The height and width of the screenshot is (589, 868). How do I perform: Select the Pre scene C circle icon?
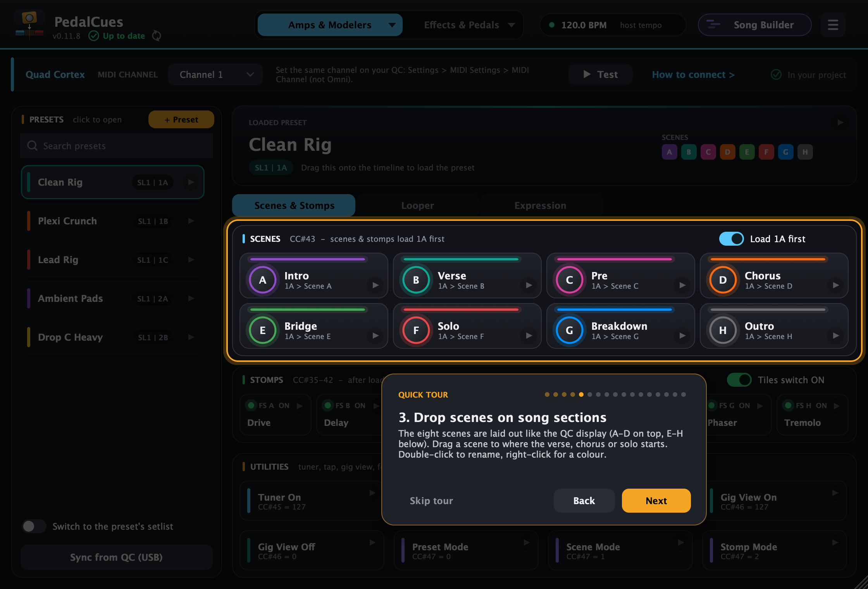pos(569,280)
